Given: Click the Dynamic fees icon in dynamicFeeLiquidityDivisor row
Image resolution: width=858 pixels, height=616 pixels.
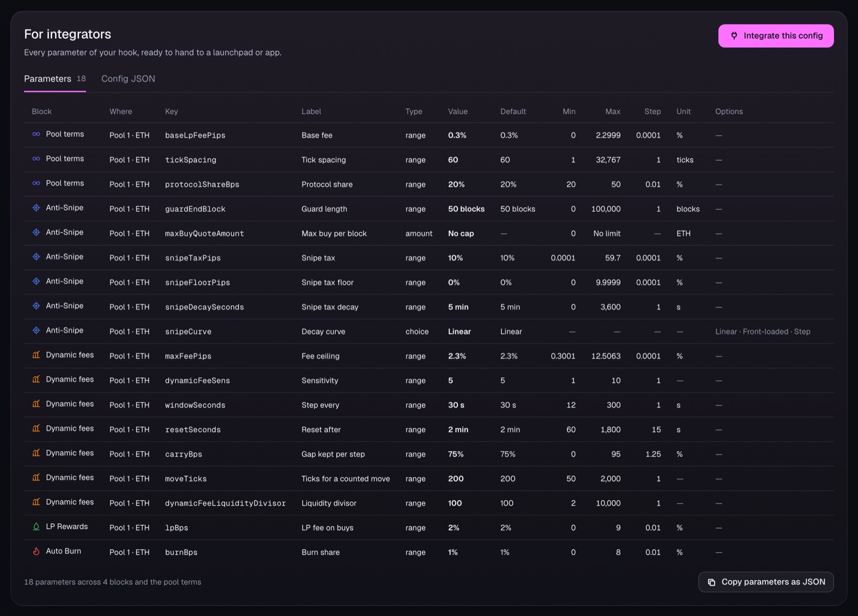Looking at the screenshot, I should coord(36,502).
